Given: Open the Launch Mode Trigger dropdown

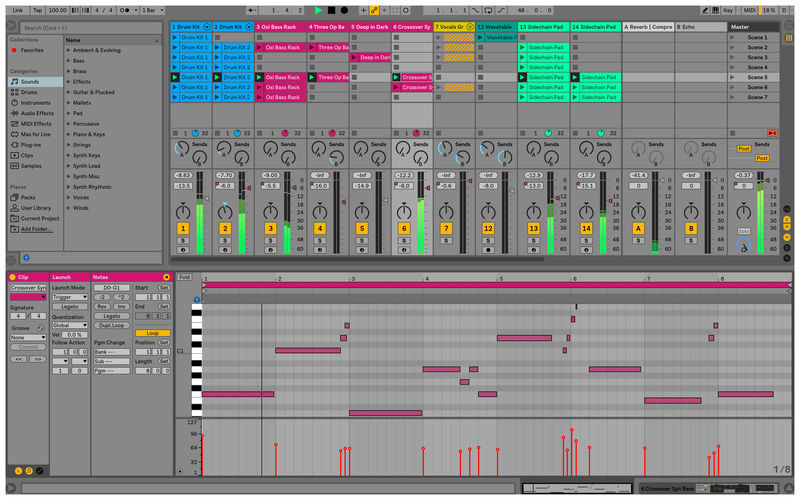Looking at the screenshot, I should tap(70, 297).
